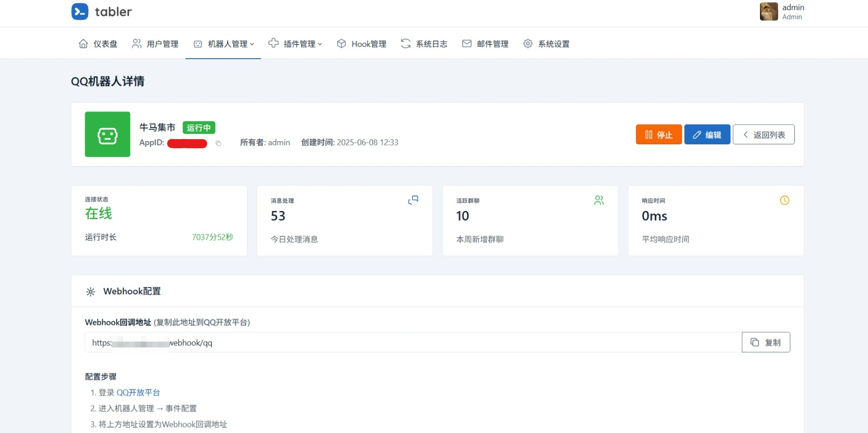Open Hook管理 menu item
This screenshot has height=433, width=868.
pyautogui.click(x=362, y=44)
